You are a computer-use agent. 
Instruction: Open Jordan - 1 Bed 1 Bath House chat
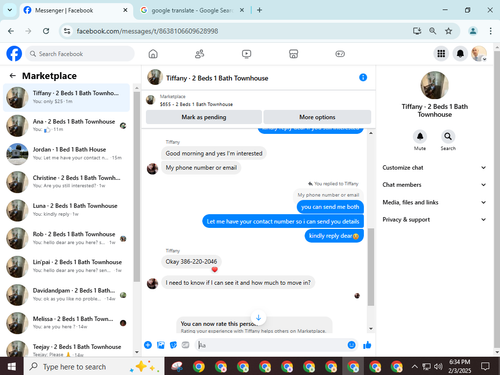[x=66, y=154]
